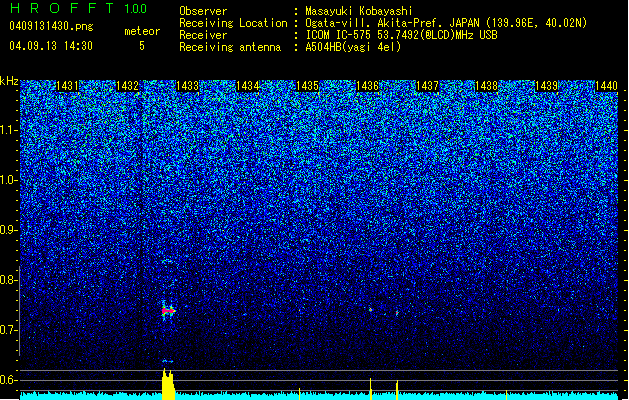Click the 1.1 kHz axis label

9,130
